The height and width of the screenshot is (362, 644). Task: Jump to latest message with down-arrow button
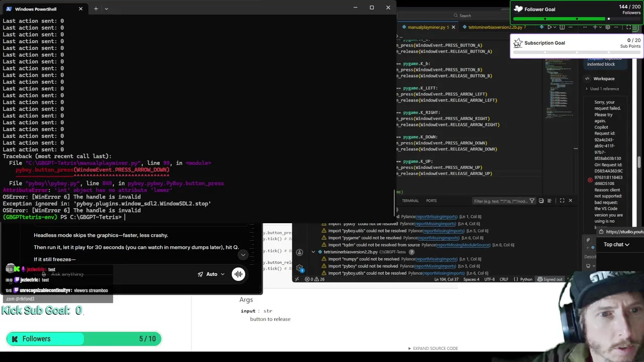pos(243,254)
